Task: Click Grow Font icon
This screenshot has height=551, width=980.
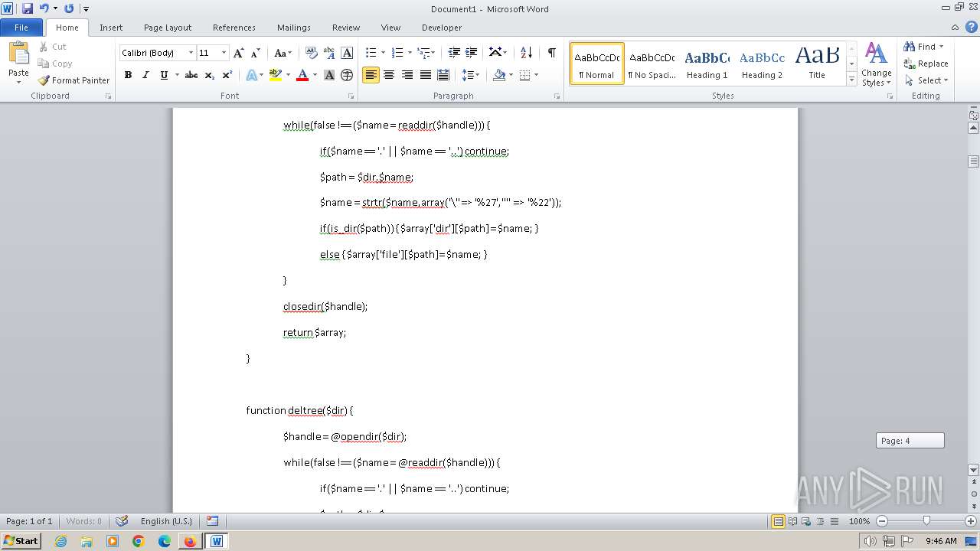Action: pyautogui.click(x=239, y=53)
